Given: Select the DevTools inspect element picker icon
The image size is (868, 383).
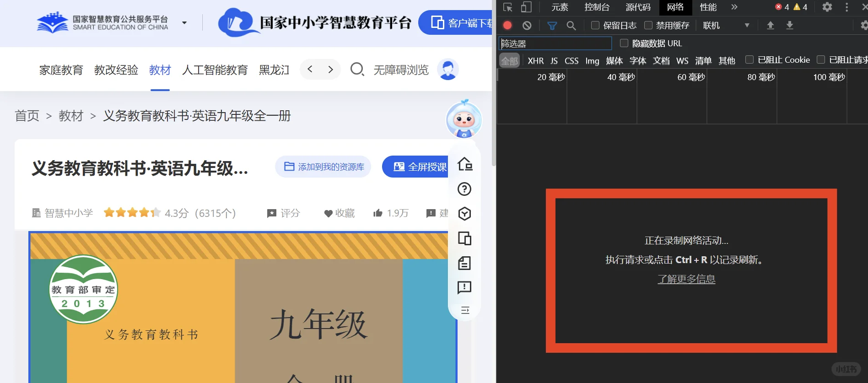Looking at the screenshot, I should [507, 7].
